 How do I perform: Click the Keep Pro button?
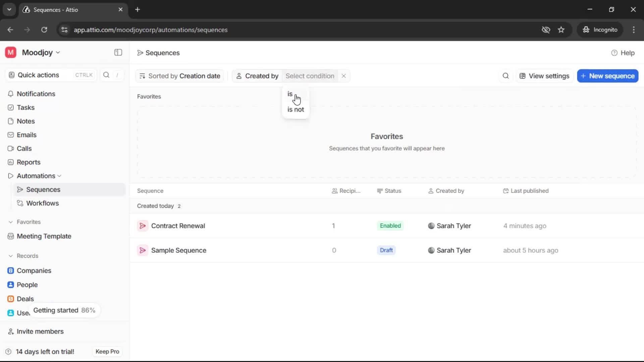click(x=107, y=351)
